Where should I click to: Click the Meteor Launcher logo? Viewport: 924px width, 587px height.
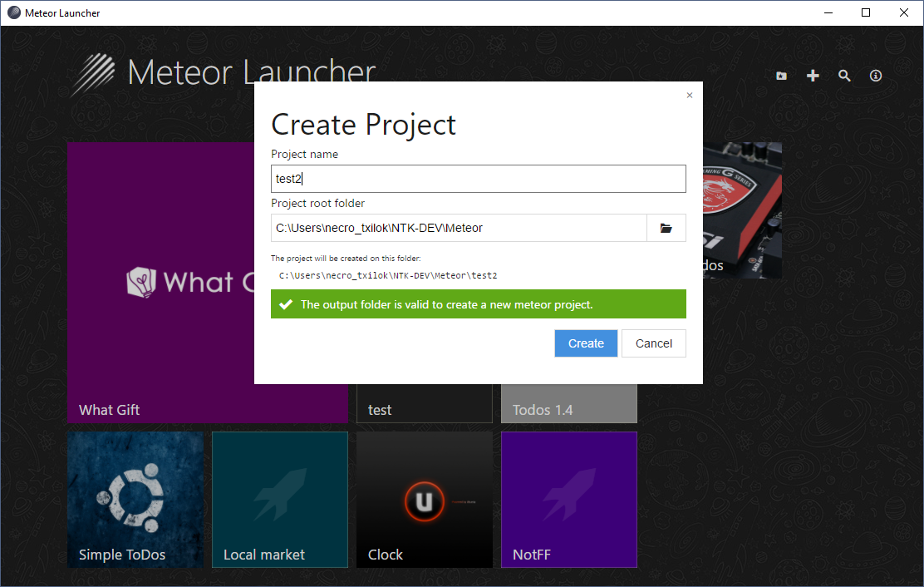(x=92, y=74)
